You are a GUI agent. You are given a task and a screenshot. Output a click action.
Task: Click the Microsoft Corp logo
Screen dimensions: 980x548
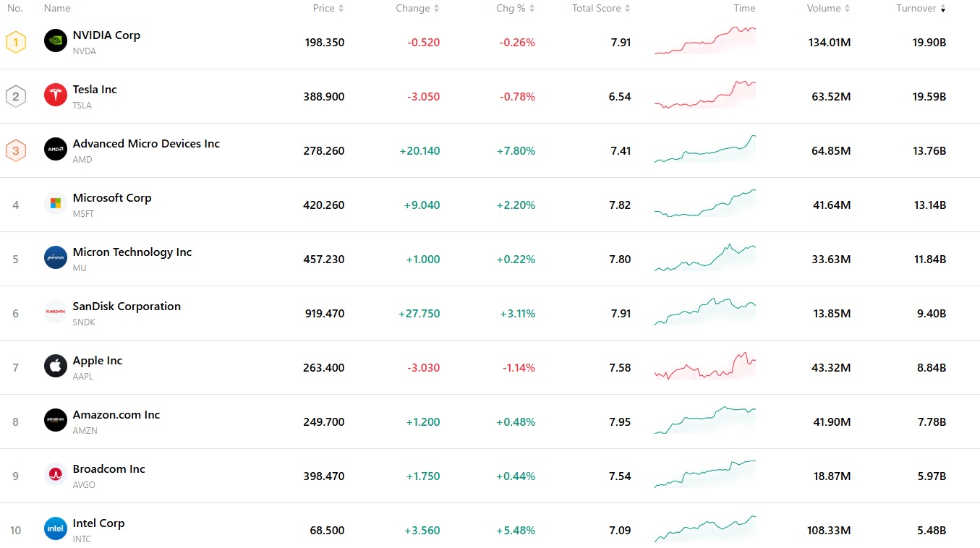pyautogui.click(x=55, y=203)
